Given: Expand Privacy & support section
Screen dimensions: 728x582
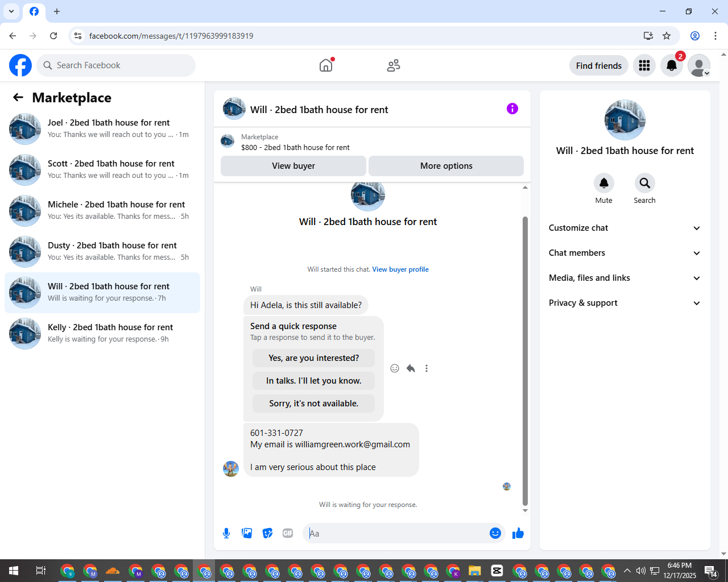Looking at the screenshot, I should coord(624,303).
